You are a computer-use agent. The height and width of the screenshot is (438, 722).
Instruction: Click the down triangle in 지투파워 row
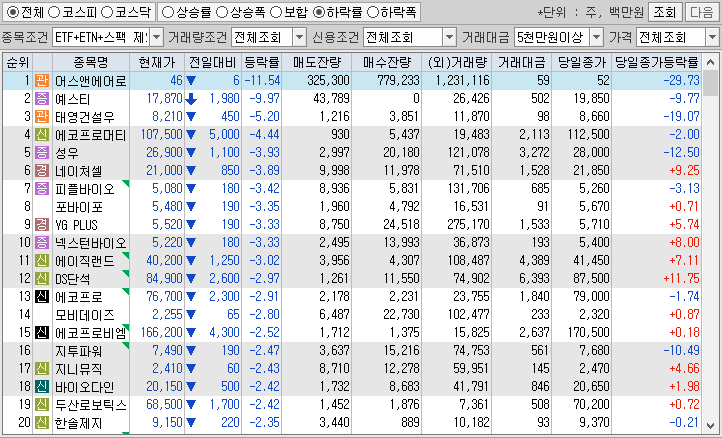pos(191,350)
